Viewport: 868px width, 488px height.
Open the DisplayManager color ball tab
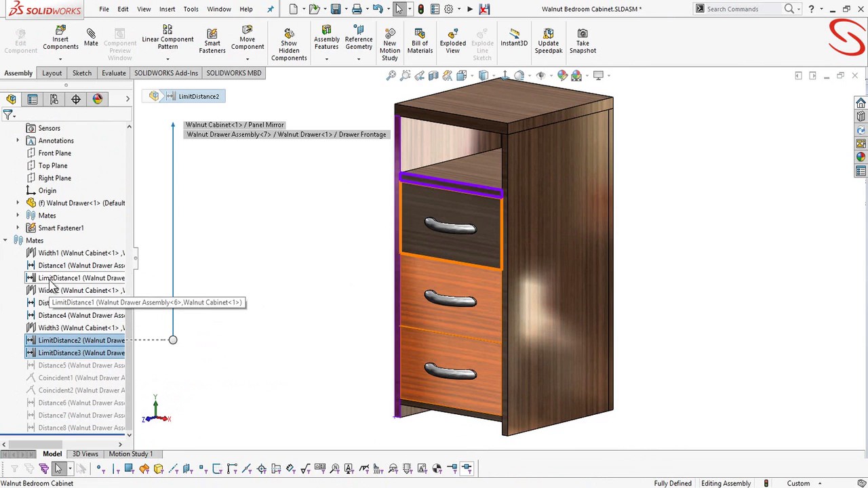(98, 100)
